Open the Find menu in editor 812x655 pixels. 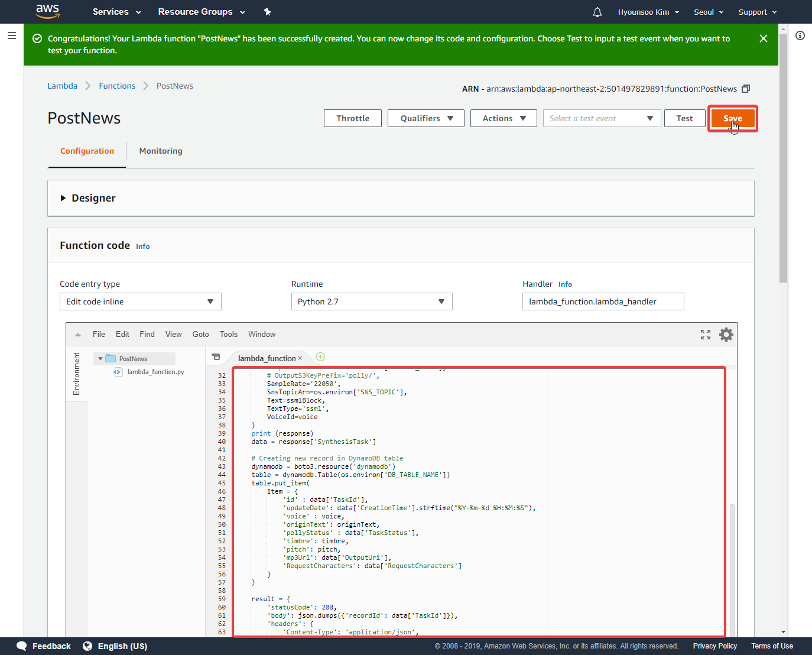tap(147, 334)
